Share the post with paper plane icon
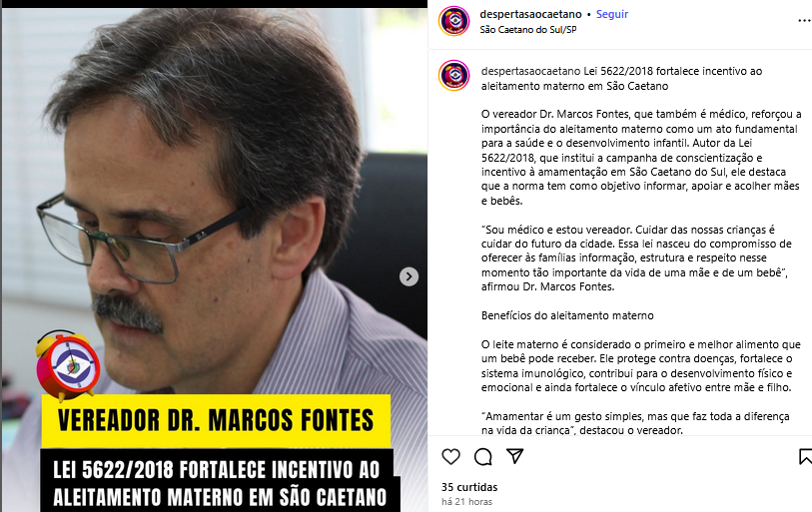Screen dimensions: 812x512 coord(514,456)
